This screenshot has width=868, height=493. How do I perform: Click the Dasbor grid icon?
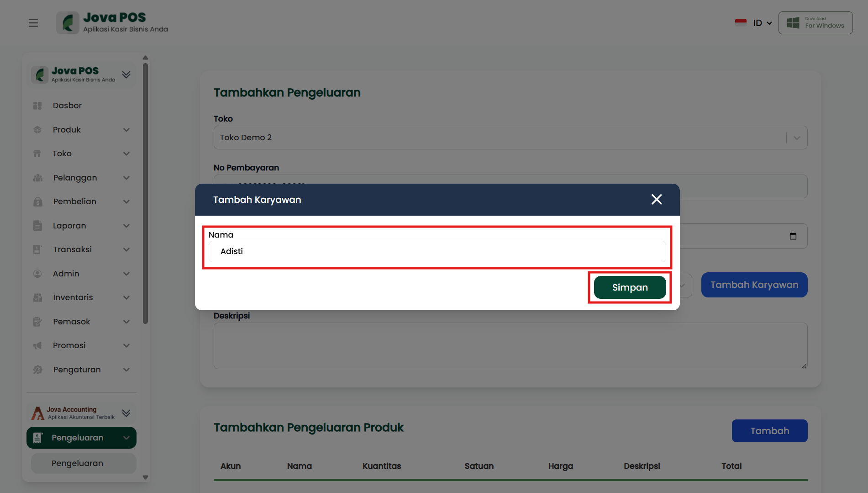point(37,106)
